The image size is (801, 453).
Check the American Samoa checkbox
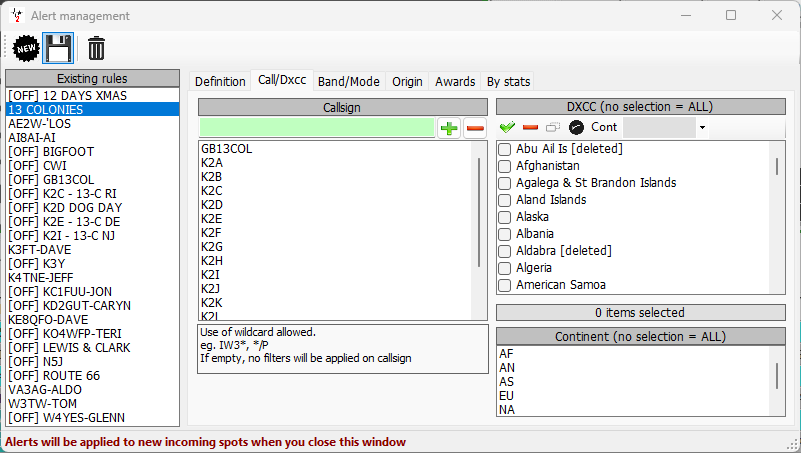click(x=504, y=285)
